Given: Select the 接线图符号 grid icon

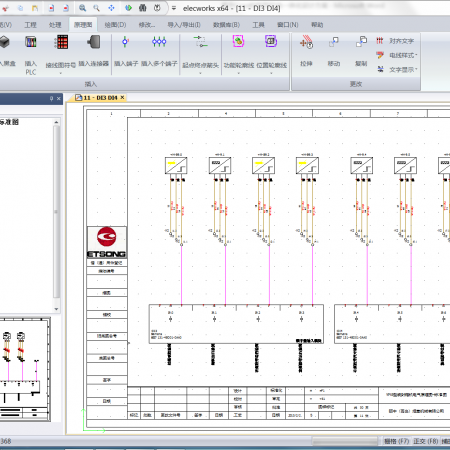Looking at the screenshot, I should pos(61,42).
